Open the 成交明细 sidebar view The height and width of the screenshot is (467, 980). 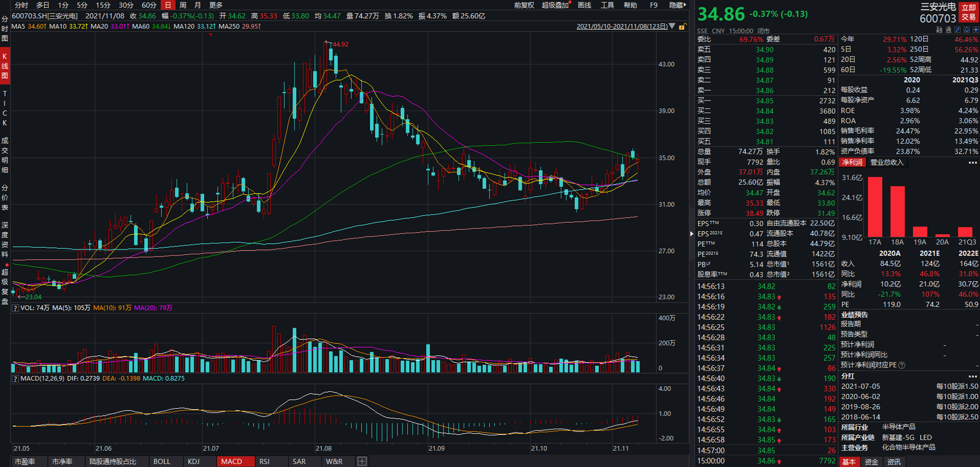pyautogui.click(x=5, y=155)
